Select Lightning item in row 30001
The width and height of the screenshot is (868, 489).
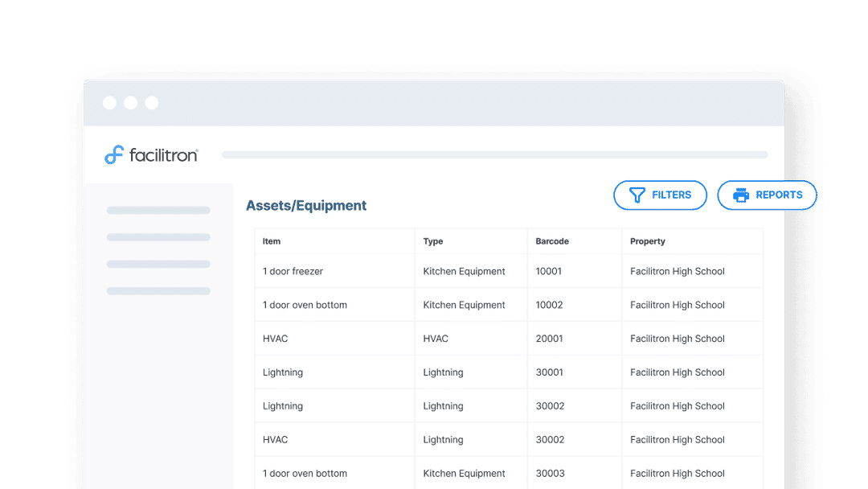[x=282, y=372]
